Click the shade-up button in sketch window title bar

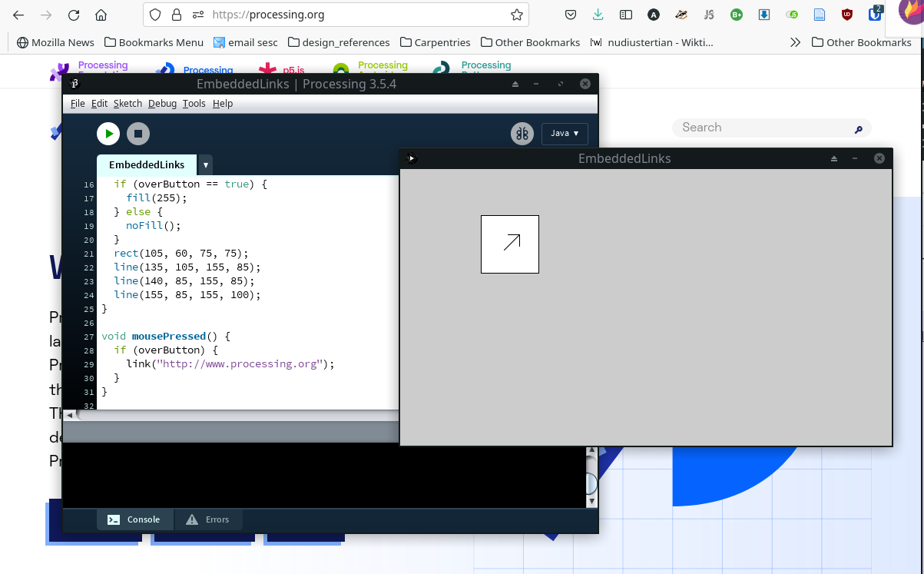click(x=834, y=158)
